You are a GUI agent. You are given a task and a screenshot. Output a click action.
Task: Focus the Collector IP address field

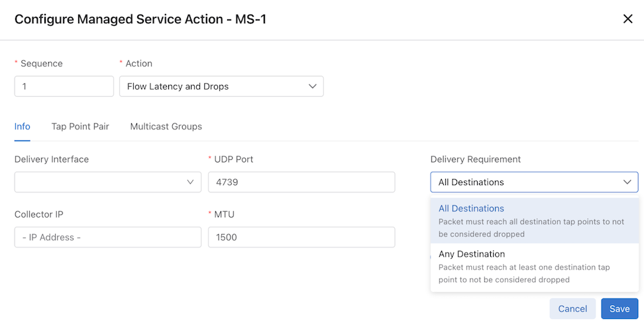[x=107, y=237]
